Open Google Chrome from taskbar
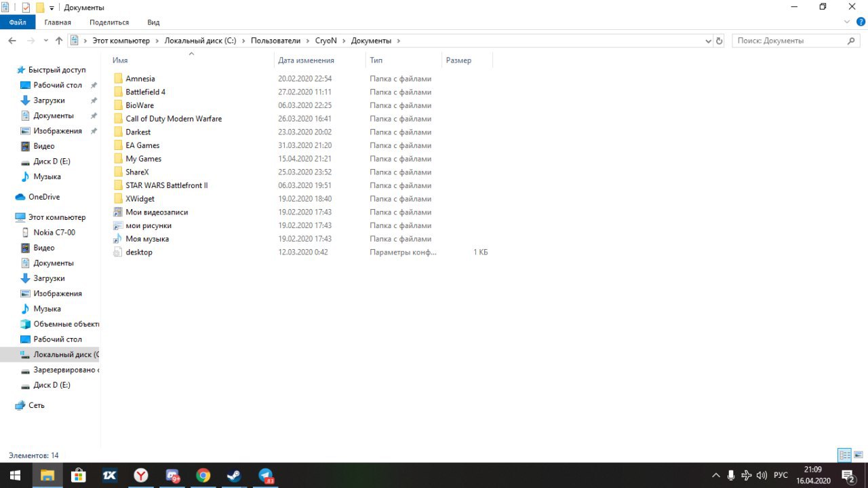 pyautogui.click(x=203, y=475)
